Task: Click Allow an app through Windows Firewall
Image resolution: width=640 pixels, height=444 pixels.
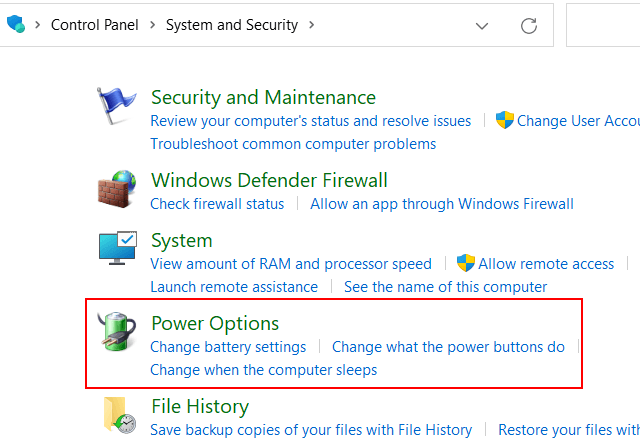Action: [442, 204]
